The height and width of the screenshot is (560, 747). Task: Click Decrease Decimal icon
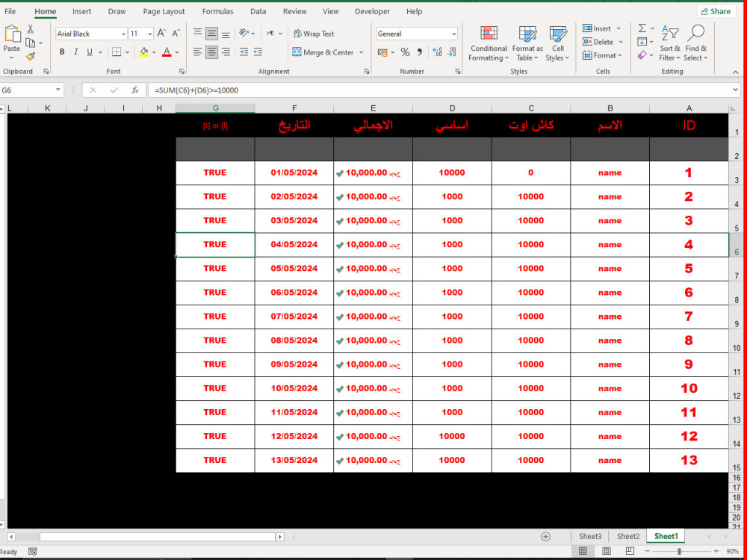tap(452, 52)
